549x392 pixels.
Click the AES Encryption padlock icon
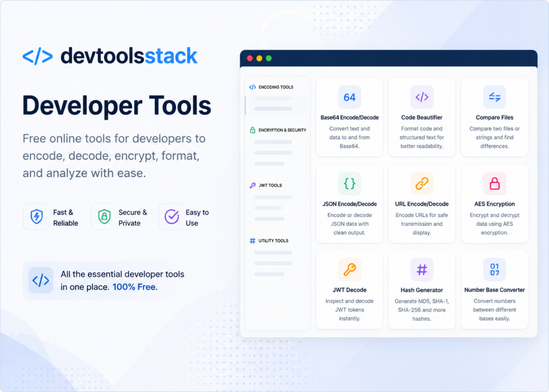[x=494, y=183]
